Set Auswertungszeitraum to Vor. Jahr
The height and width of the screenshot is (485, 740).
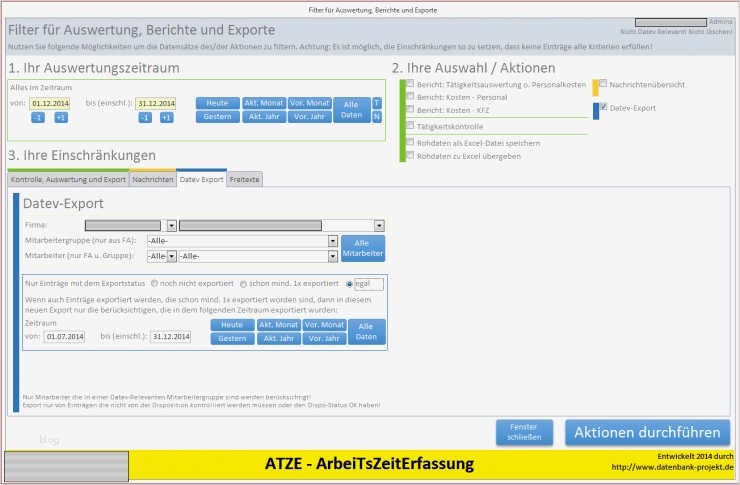click(x=310, y=117)
